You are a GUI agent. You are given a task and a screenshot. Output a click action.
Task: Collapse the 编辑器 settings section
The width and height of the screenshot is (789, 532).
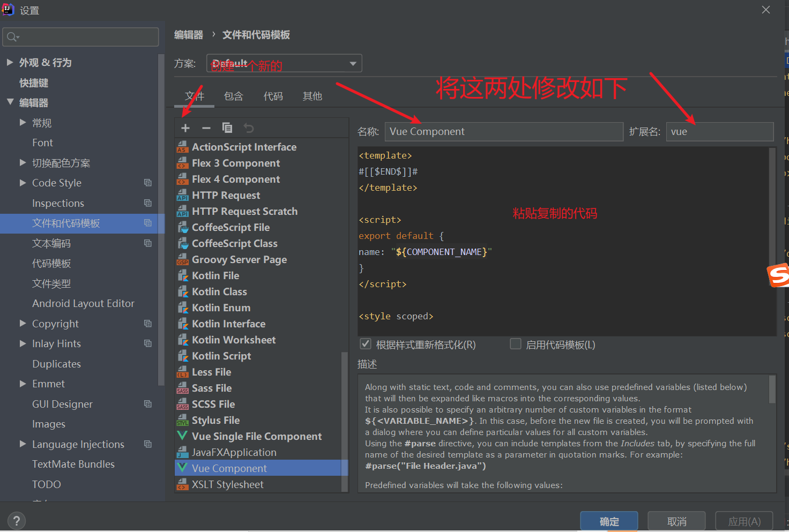tap(10, 102)
